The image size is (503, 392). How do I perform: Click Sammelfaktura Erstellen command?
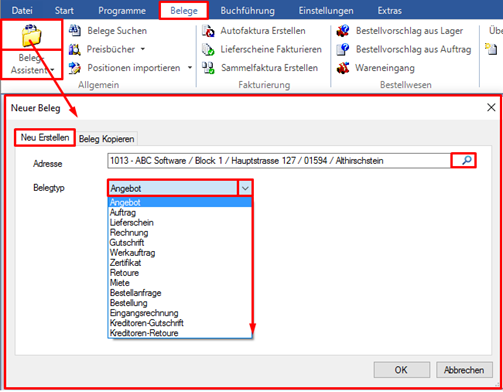point(269,68)
